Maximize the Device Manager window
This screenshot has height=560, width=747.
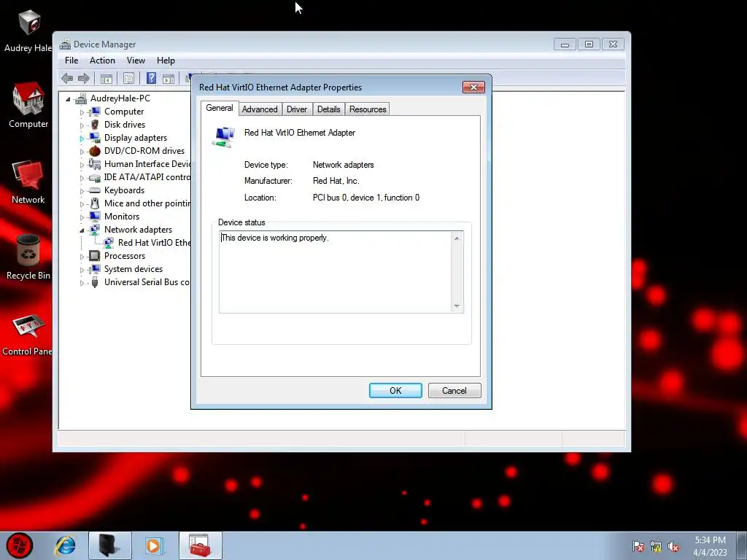[589, 44]
